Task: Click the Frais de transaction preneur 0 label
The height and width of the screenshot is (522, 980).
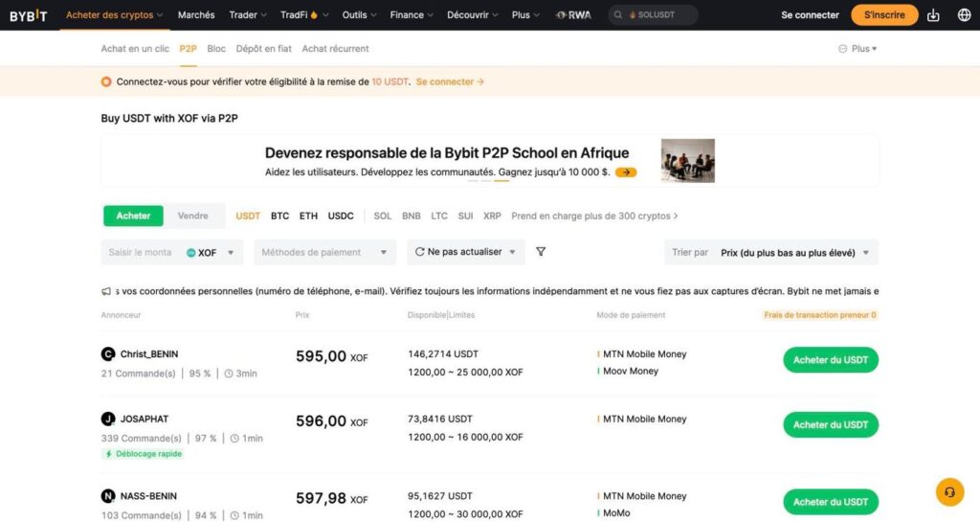Action: click(x=820, y=315)
